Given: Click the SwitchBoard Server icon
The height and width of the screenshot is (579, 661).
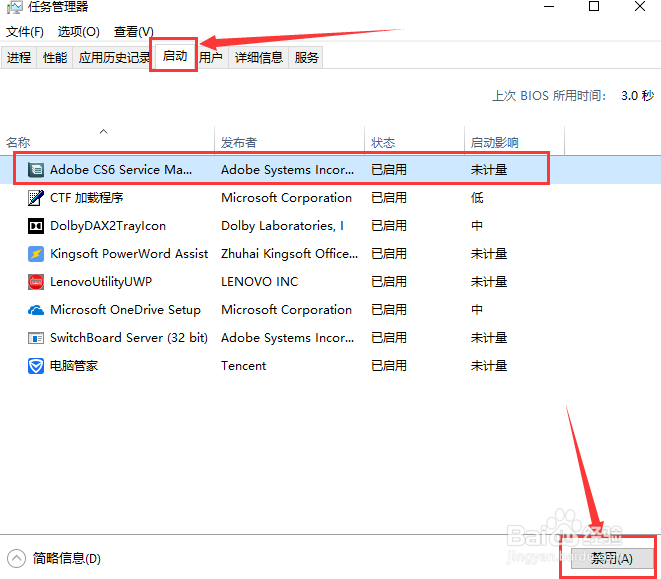Looking at the screenshot, I should (x=36, y=338).
